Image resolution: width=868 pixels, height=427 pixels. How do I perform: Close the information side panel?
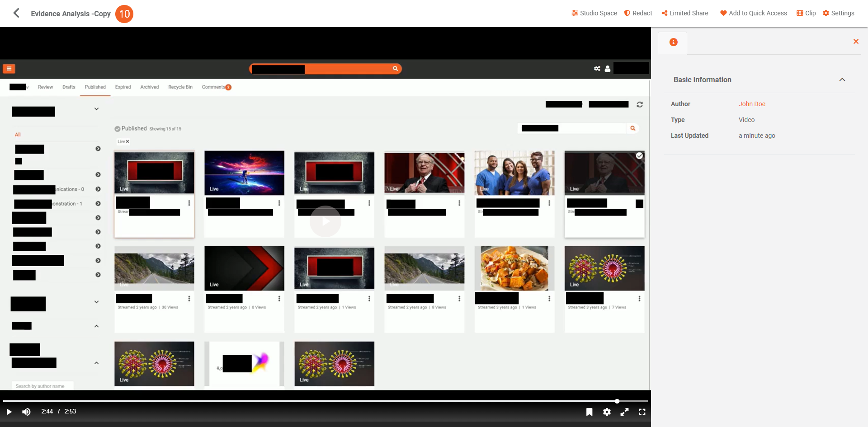(x=855, y=42)
